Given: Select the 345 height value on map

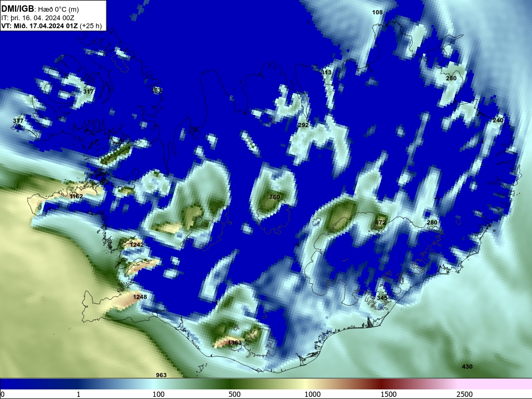Looking at the screenshot, I should point(382,297).
